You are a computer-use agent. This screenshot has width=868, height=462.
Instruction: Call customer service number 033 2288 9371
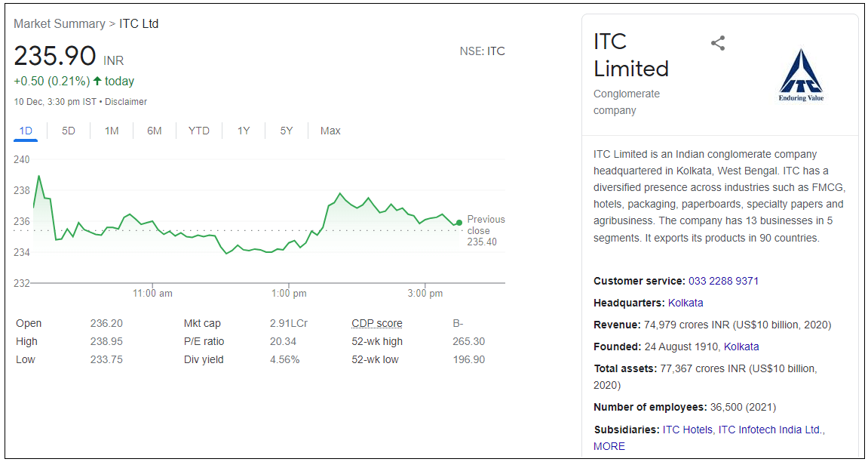pyautogui.click(x=723, y=281)
